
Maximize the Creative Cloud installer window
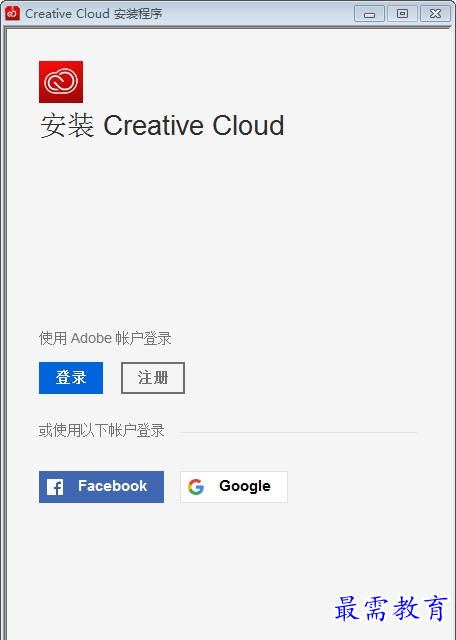point(403,14)
